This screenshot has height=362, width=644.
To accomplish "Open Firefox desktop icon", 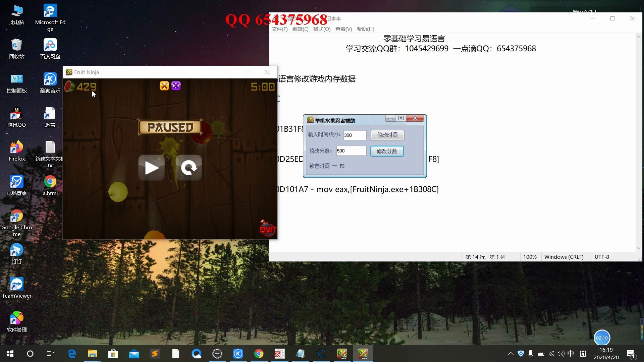I will pyautogui.click(x=16, y=151).
